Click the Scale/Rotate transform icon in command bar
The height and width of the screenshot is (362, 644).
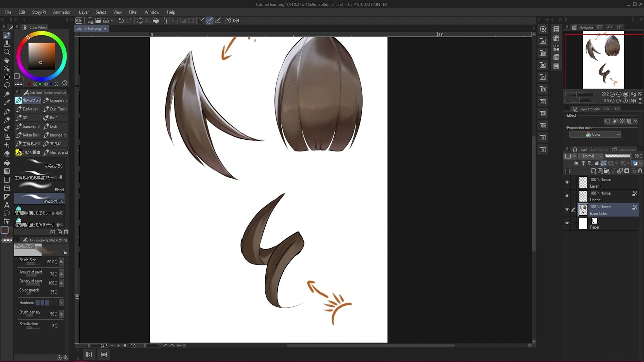coord(164,21)
